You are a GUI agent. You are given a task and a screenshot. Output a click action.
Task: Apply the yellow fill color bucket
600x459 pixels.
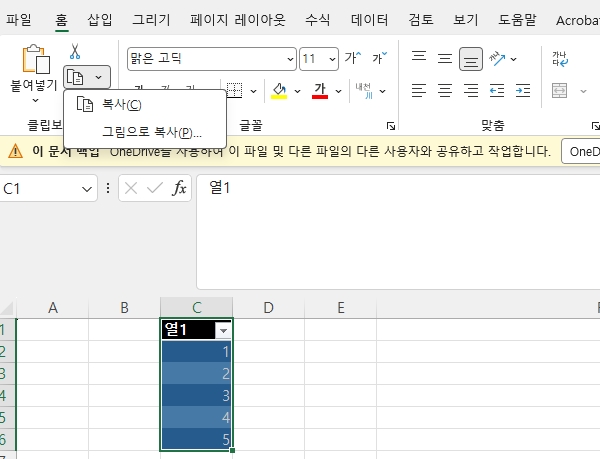tap(279, 91)
